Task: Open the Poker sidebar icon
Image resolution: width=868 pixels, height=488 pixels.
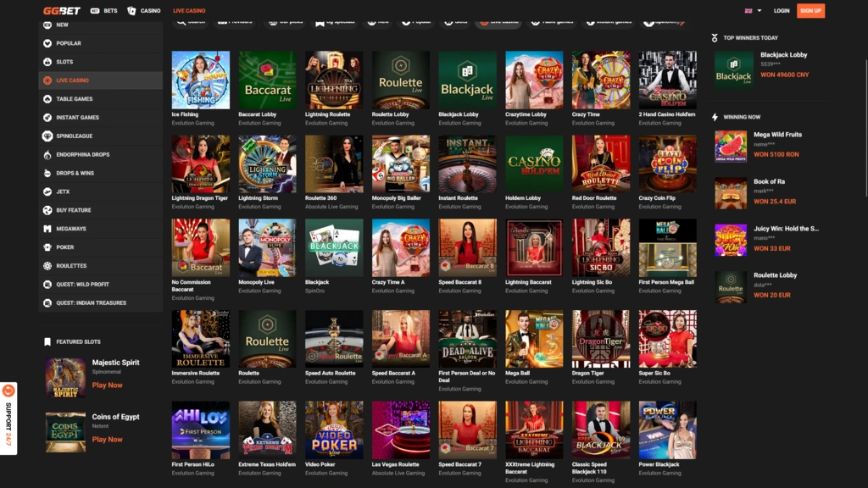Action: point(47,247)
